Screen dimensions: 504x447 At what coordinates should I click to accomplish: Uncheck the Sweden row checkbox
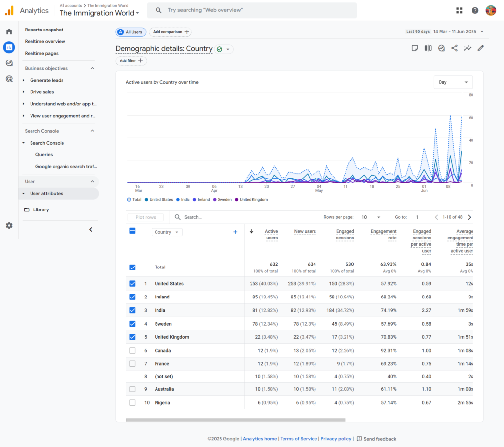[132, 324]
